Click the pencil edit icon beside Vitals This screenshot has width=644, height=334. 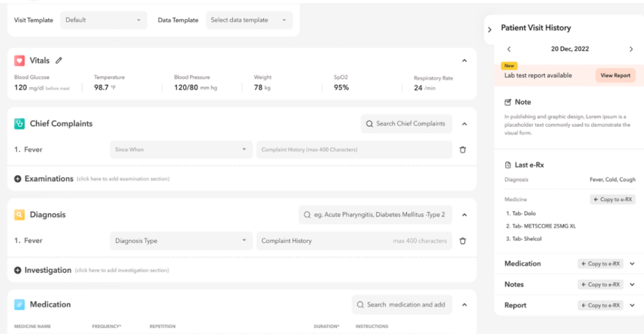pyautogui.click(x=59, y=61)
